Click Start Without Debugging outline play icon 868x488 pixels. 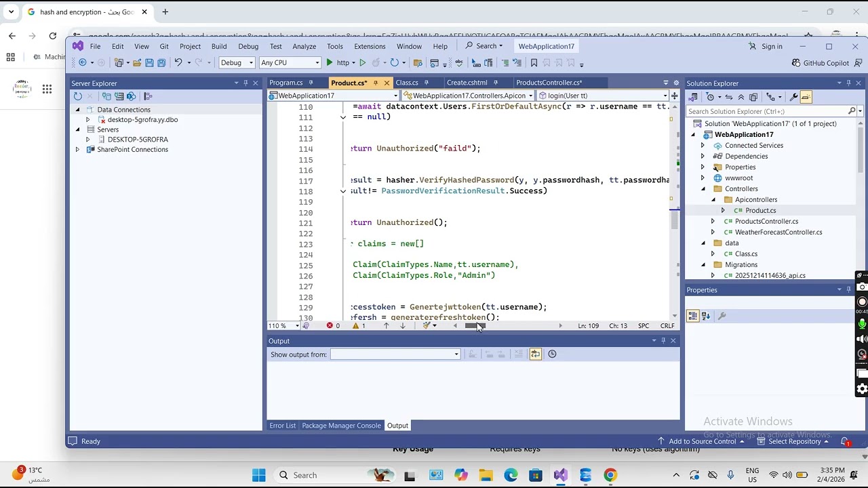pos(362,62)
